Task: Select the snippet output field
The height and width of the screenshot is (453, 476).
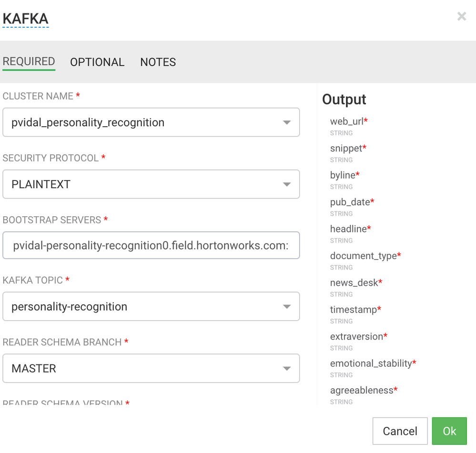Action: pyautogui.click(x=346, y=148)
